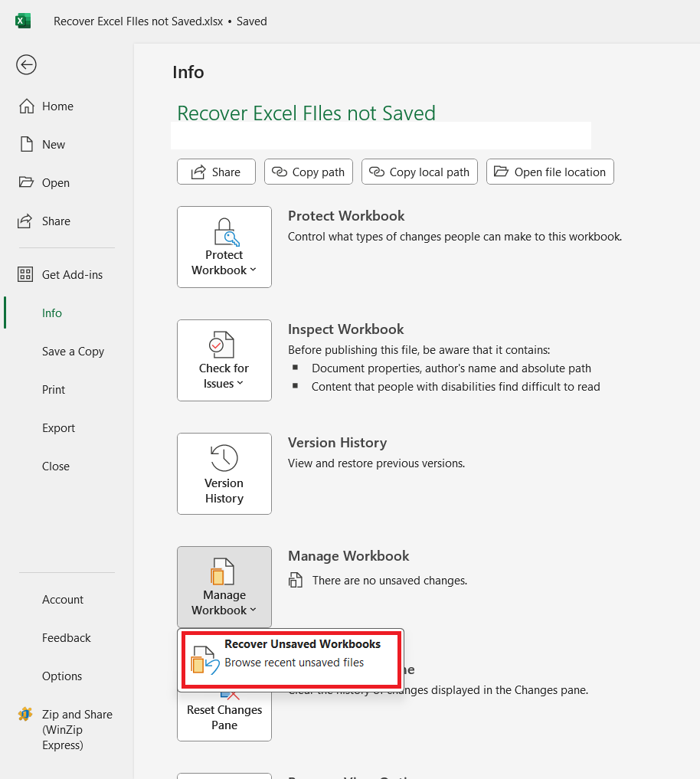This screenshot has height=779, width=700.
Task: Click the Get Add-ins grid icon
Action: coord(25,274)
